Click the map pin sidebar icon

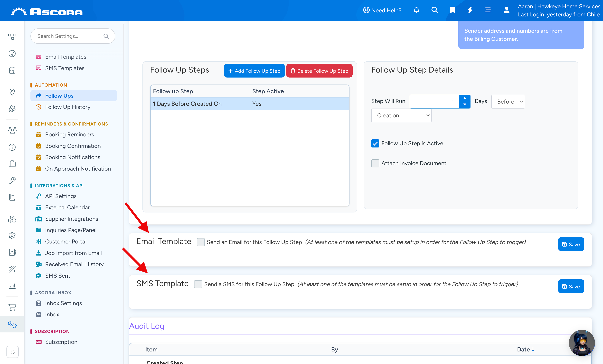(12, 92)
